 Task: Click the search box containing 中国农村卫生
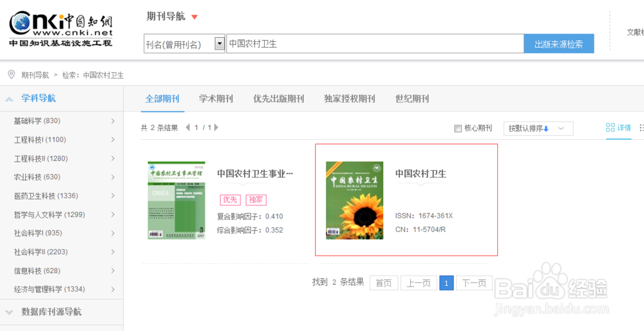pyautogui.click(x=375, y=44)
